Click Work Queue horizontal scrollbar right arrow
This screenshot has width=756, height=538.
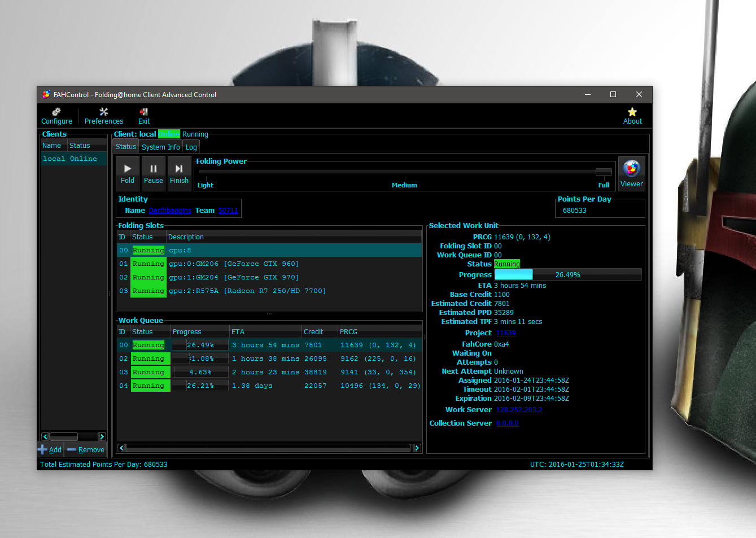pyautogui.click(x=417, y=448)
